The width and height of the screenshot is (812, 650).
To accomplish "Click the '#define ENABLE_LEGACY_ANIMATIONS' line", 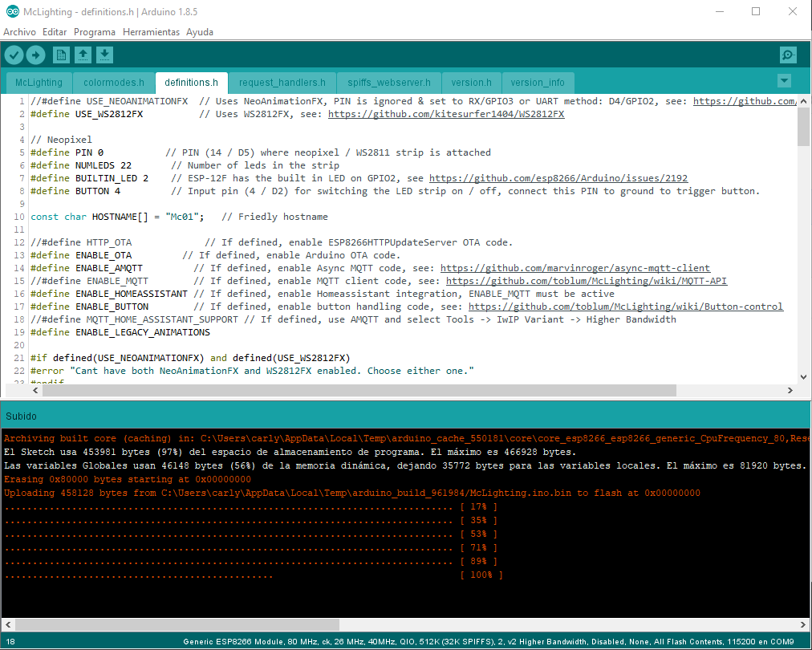I will click(x=120, y=332).
